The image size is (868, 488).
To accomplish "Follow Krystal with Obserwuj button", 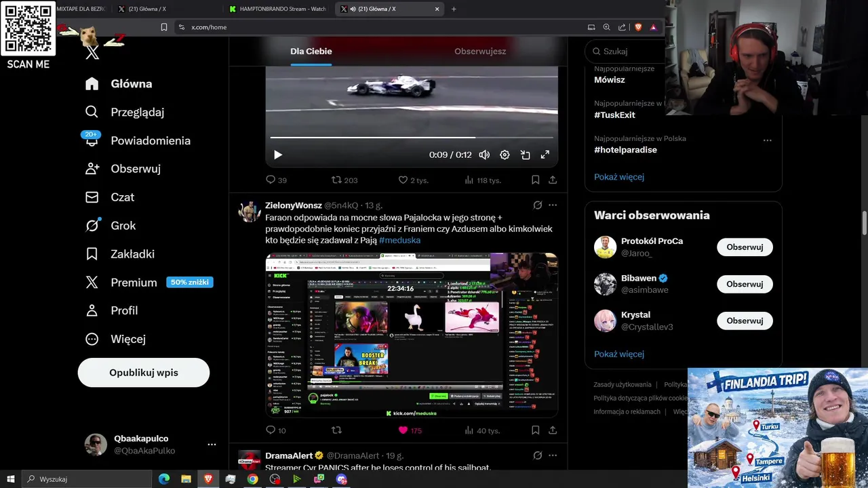I will (745, 321).
